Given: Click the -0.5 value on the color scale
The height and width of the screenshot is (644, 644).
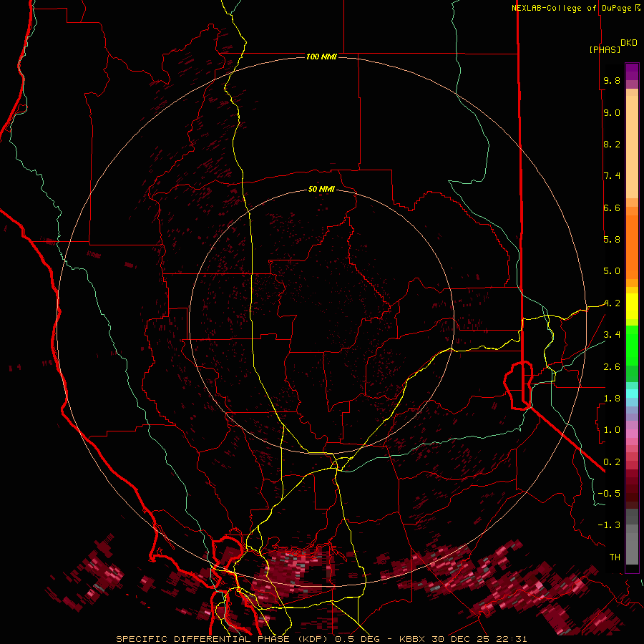Looking at the screenshot, I should tap(609, 493).
